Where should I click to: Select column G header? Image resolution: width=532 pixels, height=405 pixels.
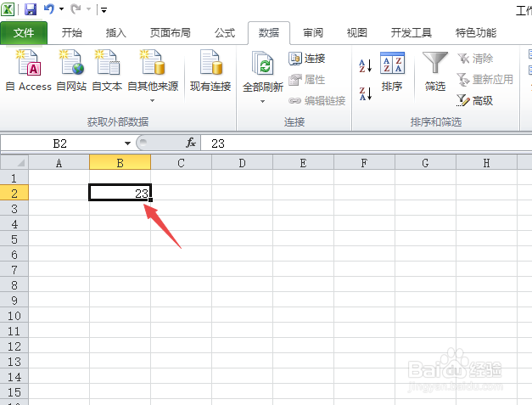425,163
